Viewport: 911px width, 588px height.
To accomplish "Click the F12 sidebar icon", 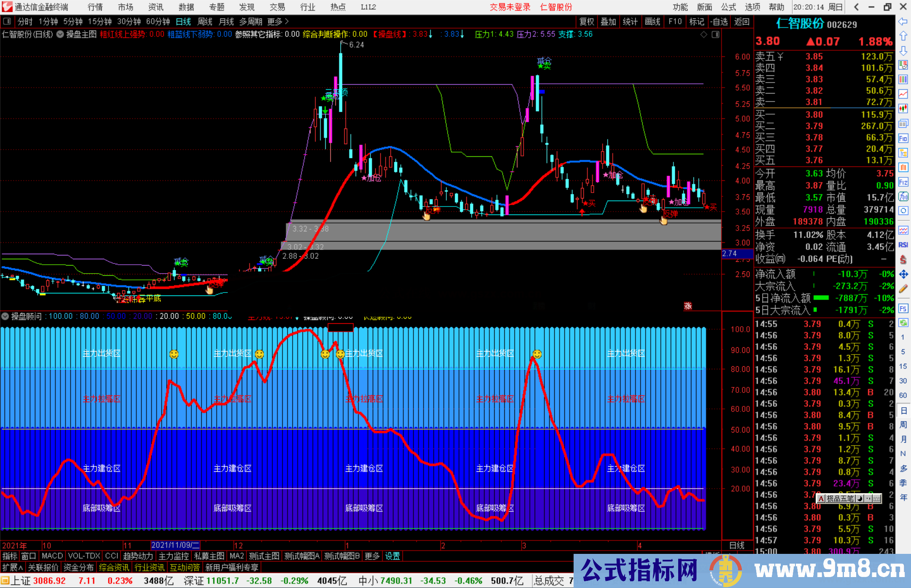I will coord(903,182).
